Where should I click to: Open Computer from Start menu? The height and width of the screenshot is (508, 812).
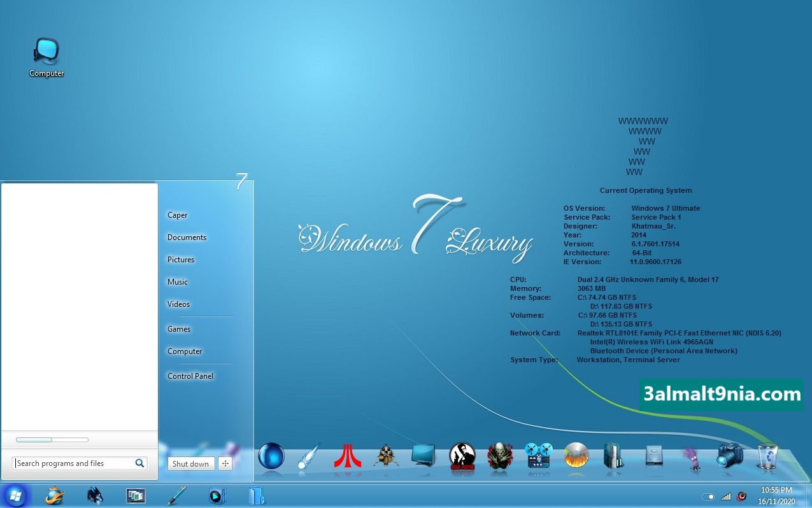click(x=185, y=351)
